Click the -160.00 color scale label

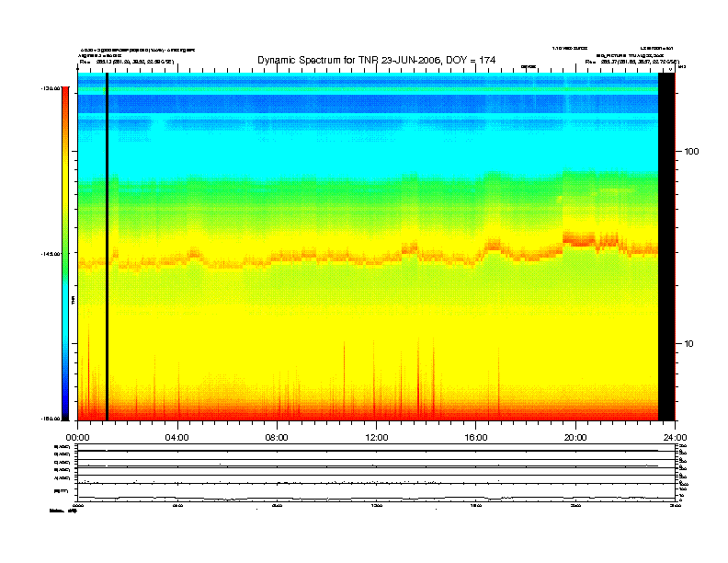click(51, 419)
